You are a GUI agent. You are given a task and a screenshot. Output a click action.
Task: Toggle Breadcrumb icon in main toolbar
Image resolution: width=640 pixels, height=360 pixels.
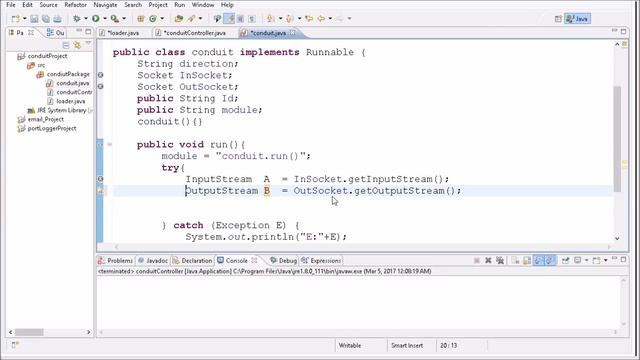217,19
